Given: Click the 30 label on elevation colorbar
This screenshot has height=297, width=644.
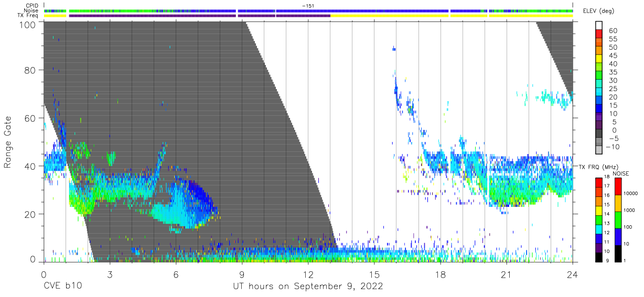Looking at the screenshot, I should pyautogui.click(x=613, y=81).
